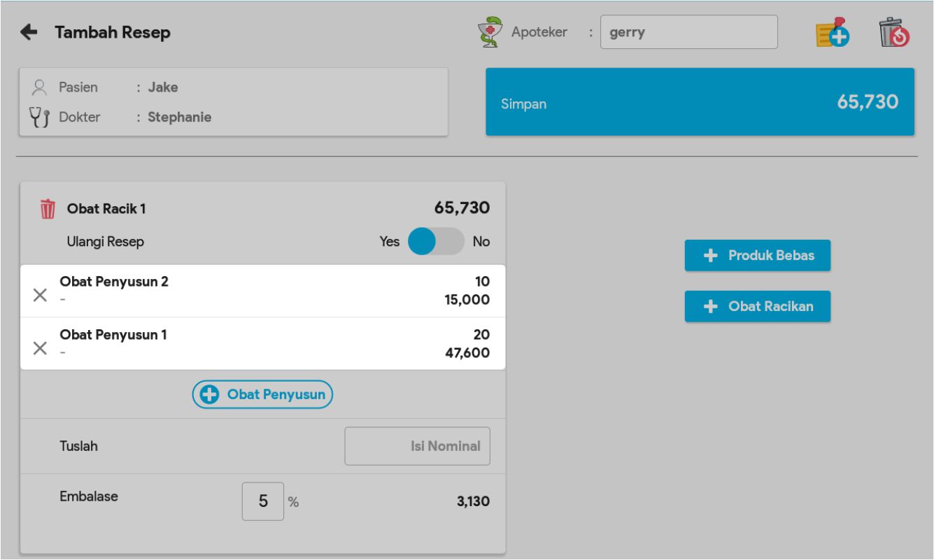Click the add note icon in header

(833, 33)
